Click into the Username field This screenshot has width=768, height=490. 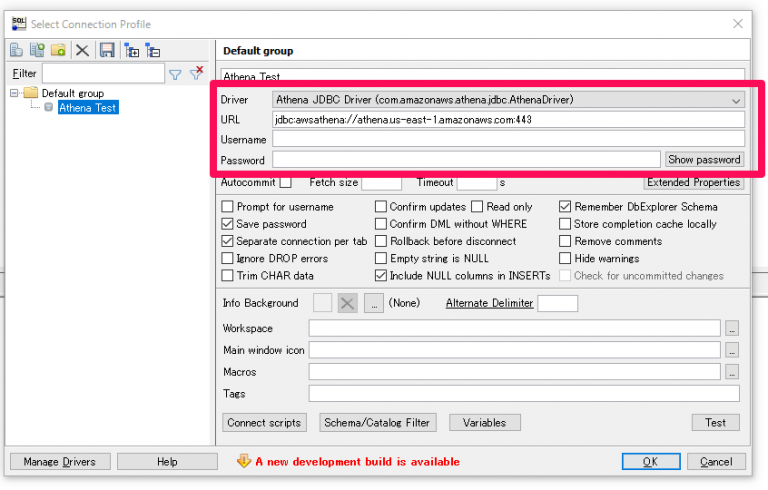pyautogui.click(x=508, y=139)
